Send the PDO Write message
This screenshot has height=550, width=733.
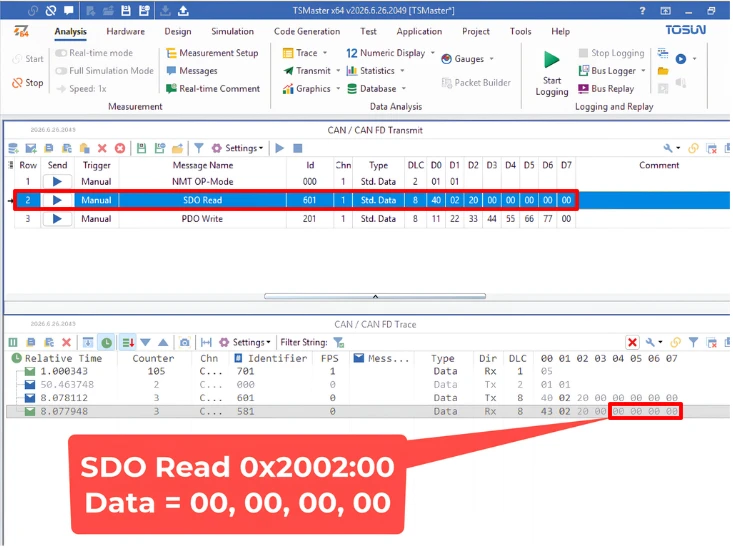57,219
